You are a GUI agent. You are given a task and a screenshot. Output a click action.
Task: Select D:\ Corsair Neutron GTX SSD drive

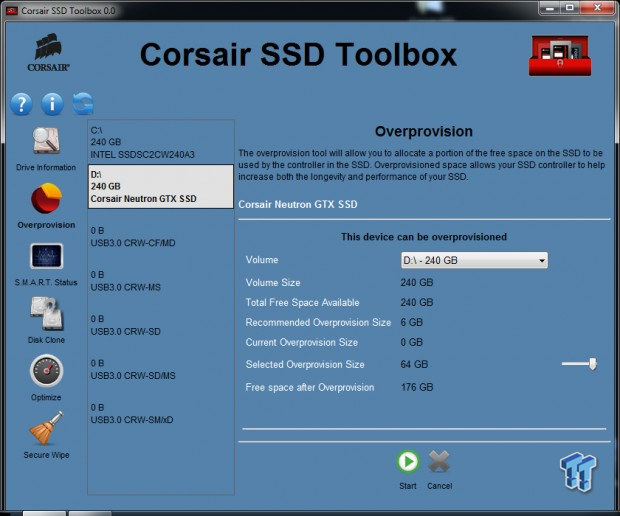161,187
